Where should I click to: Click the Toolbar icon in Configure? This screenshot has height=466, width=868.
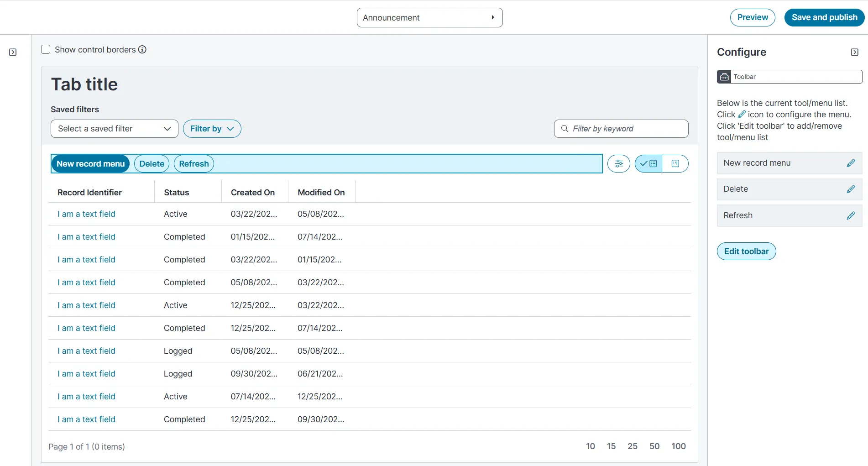(724, 77)
